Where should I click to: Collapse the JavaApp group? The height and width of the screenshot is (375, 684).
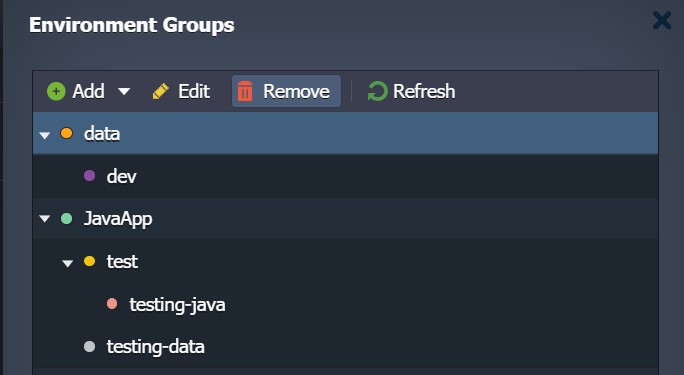44,218
